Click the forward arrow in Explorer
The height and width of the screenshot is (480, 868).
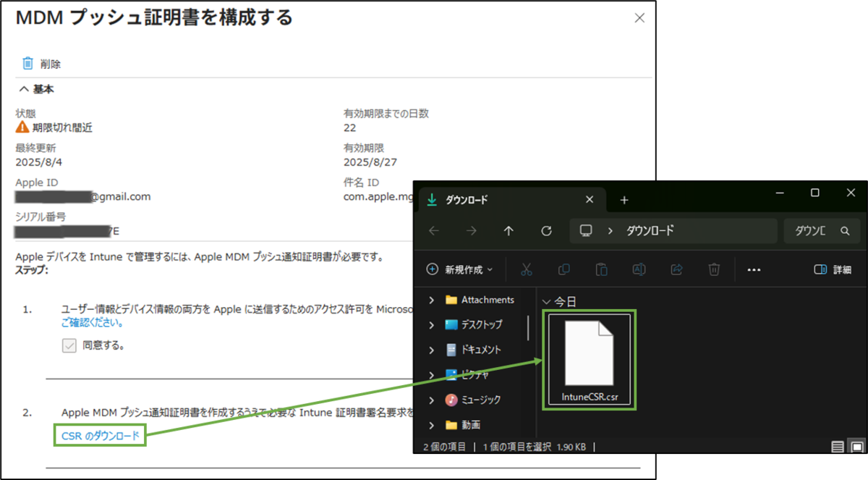pyautogui.click(x=471, y=230)
